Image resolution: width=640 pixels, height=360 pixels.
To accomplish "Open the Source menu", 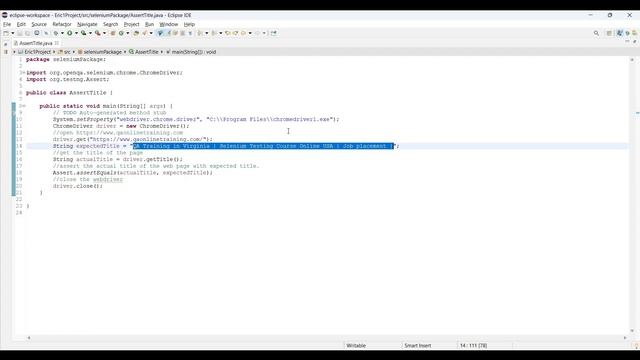I will 39,24.
